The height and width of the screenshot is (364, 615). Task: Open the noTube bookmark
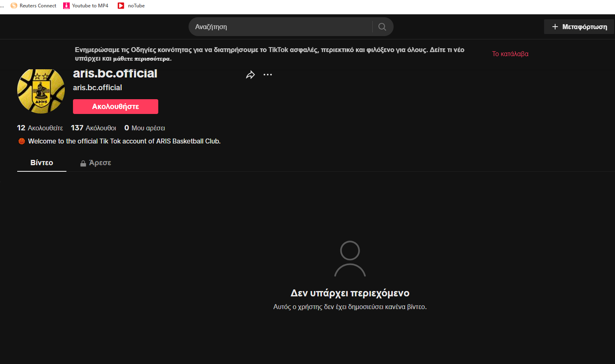131,6
